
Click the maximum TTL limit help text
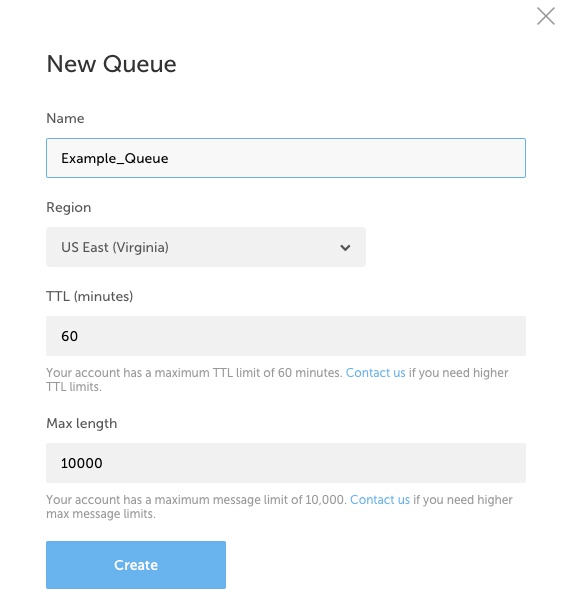click(x=277, y=380)
